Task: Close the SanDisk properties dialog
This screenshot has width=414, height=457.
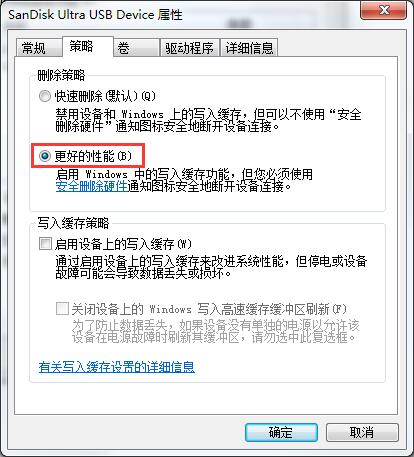Action: [x=384, y=10]
